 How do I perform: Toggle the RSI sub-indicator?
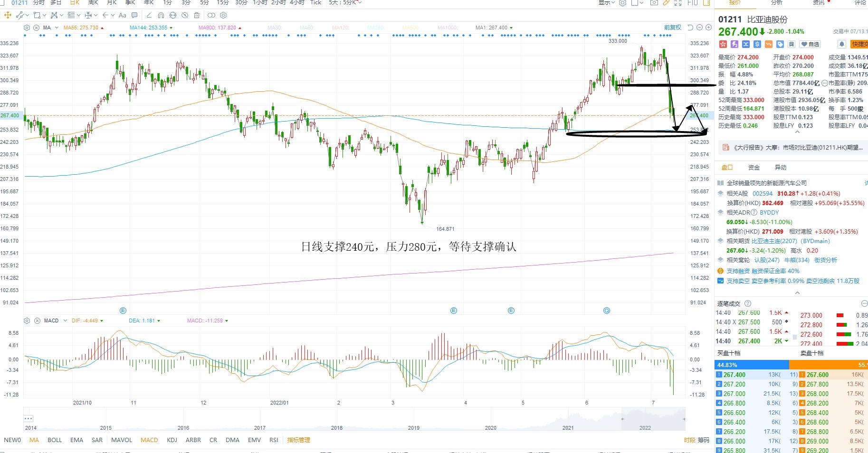coord(274,440)
